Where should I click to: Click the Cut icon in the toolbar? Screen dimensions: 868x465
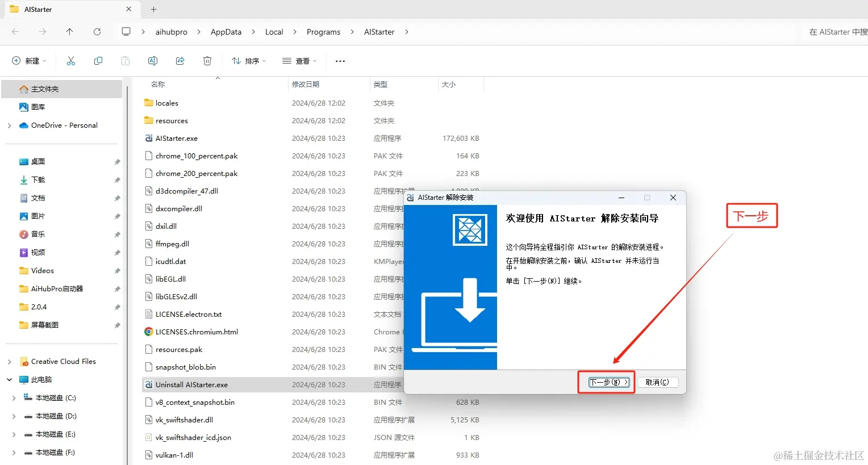pos(70,61)
